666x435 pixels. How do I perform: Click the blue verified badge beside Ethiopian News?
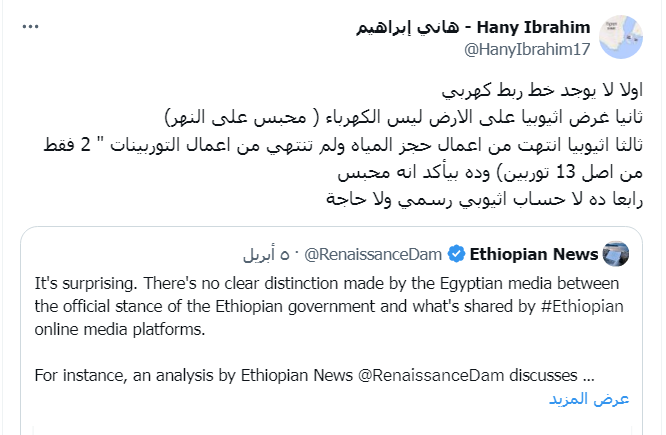[x=455, y=252]
